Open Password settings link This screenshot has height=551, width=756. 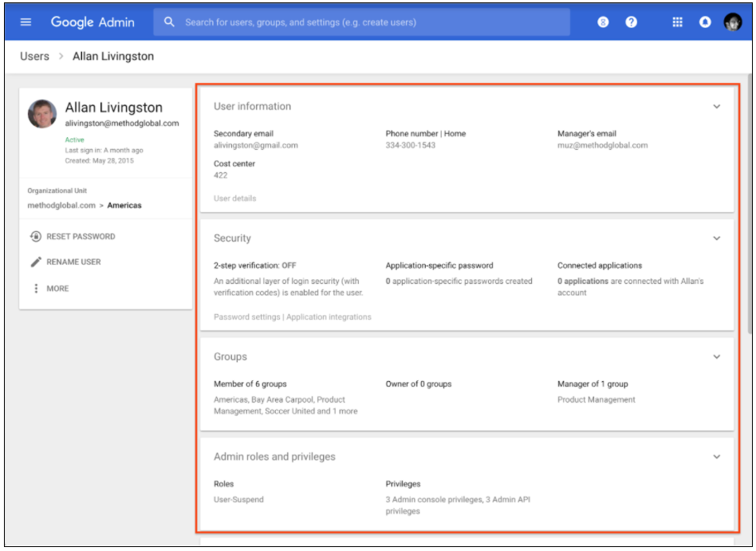246,317
